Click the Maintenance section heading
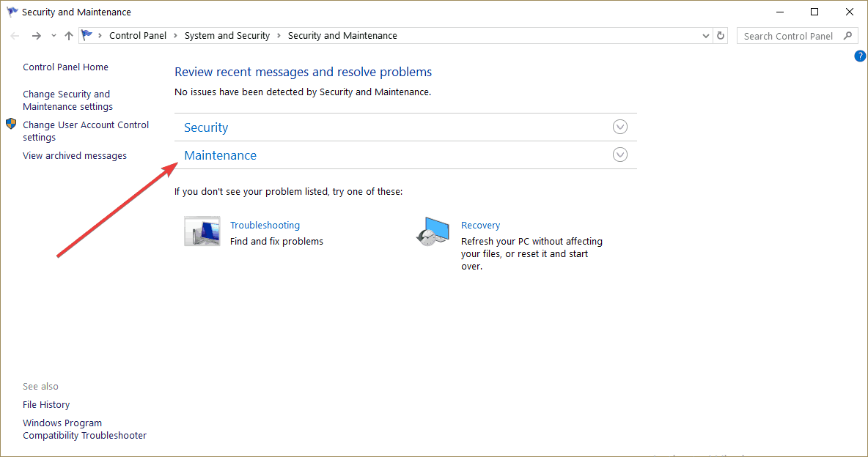 (221, 155)
